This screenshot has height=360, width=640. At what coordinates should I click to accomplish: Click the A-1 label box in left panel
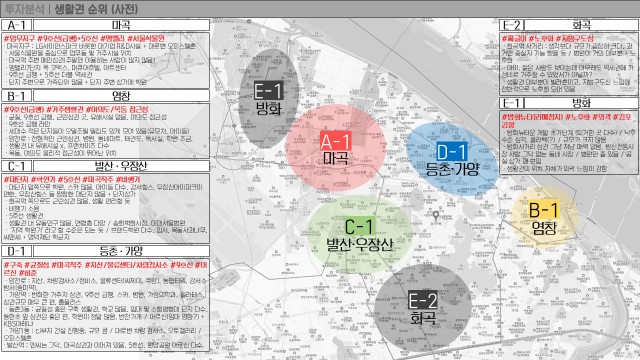[16, 25]
